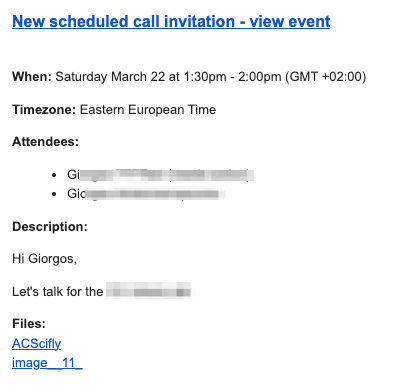
Task: Open the 'New scheduled call invitation' link
Action: point(124,22)
